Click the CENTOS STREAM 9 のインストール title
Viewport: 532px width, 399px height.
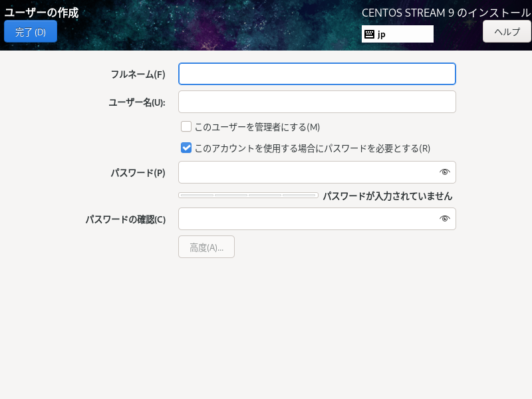coord(446,13)
